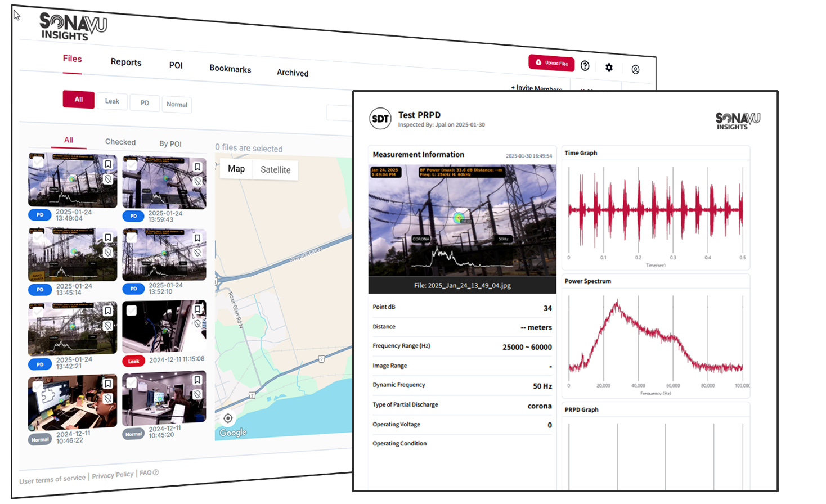The image size is (826, 504).
Task: Switch to the Reports tab
Action: click(x=125, y=62)
